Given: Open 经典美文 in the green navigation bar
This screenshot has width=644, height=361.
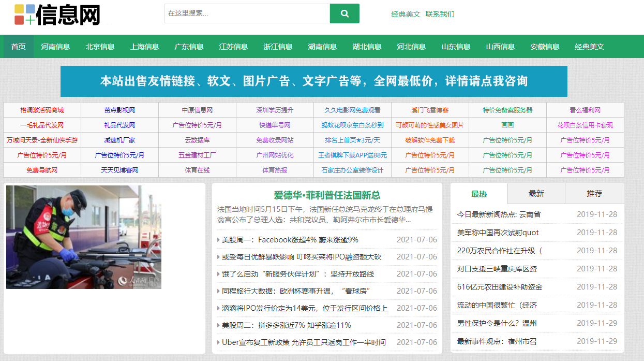Looking at the screenshot, I should point(589,47).
